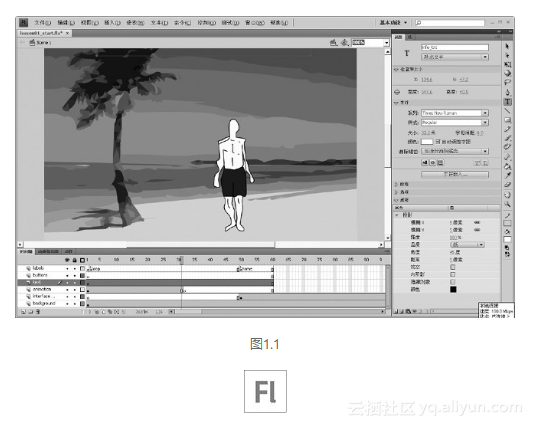Click the Delete layer trash icon

38,311
